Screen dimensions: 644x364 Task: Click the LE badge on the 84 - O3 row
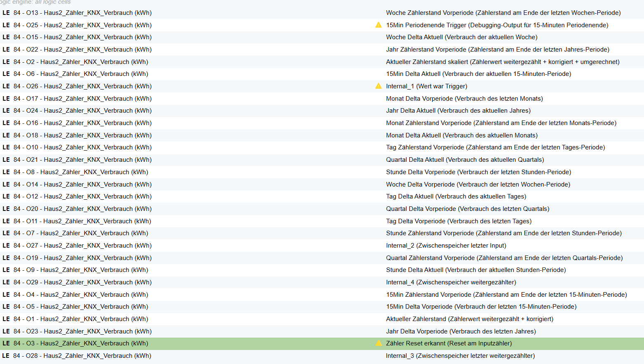(x=6, y=343)
